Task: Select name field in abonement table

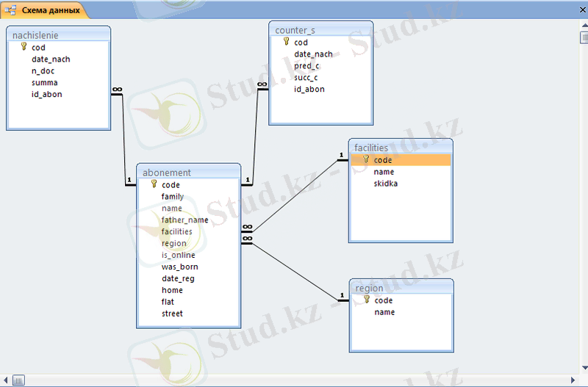Action: (172, 208)
